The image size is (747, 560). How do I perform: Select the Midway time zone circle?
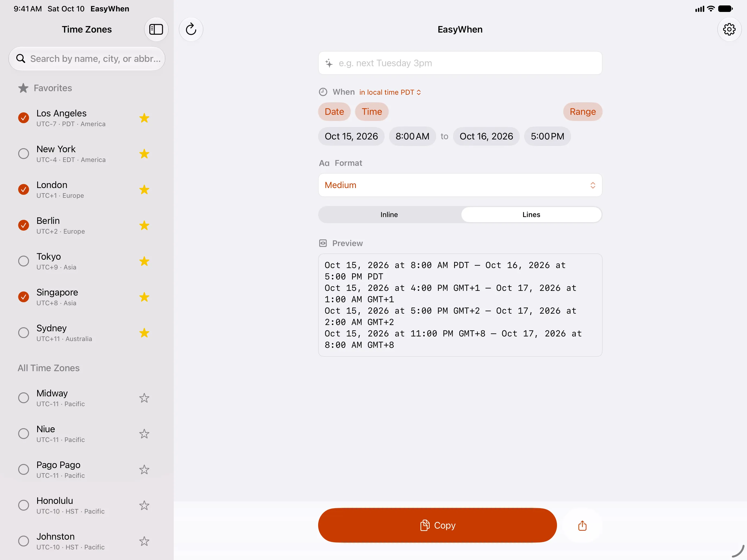point(23,398)
